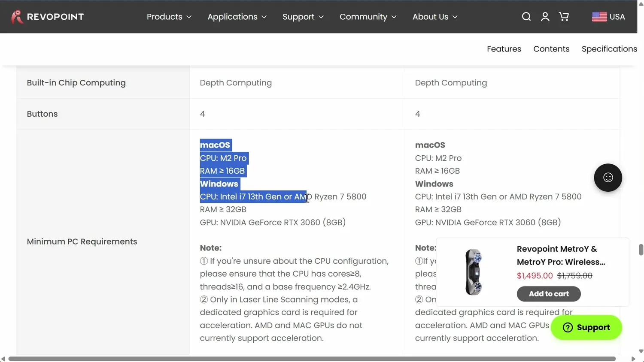
Task: Click RAM ≥ 32GB in first column
Action: pos(223,209)
